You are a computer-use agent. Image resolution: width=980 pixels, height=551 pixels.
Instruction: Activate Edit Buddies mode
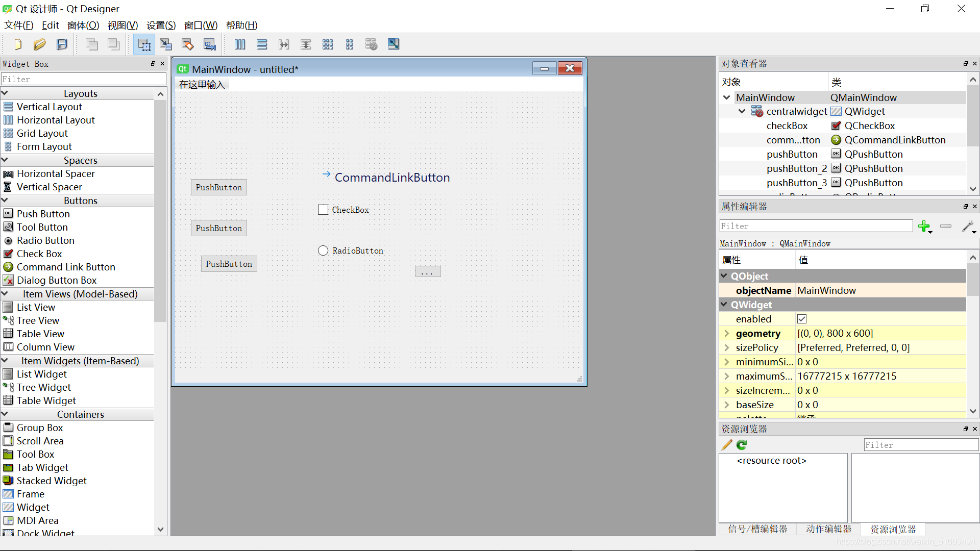(188, 44)
